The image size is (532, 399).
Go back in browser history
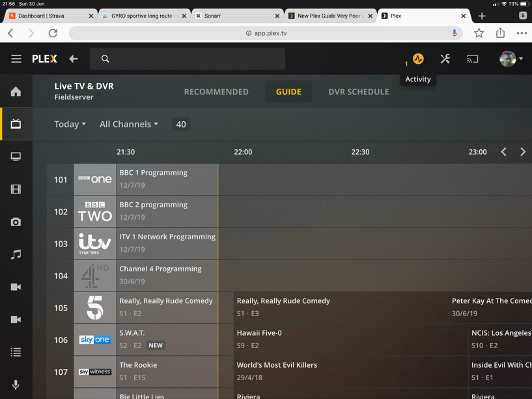tap(10, 33)
